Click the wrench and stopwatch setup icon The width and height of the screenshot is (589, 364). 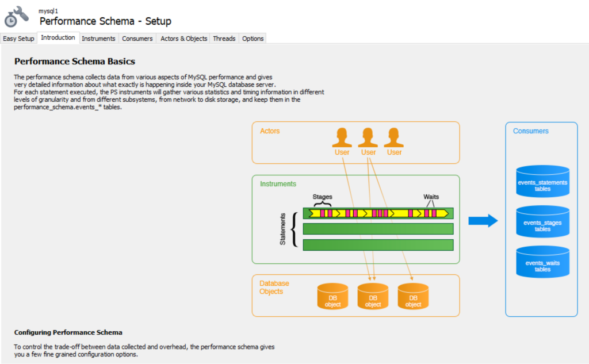click(16, 17)
